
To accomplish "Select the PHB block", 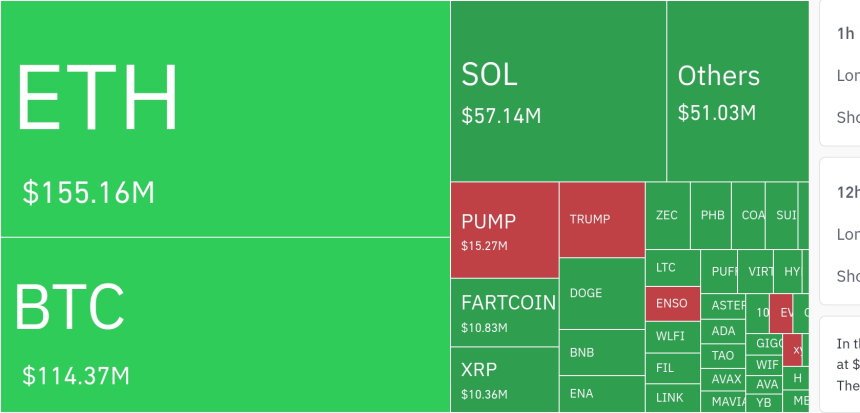I will 711,215.
